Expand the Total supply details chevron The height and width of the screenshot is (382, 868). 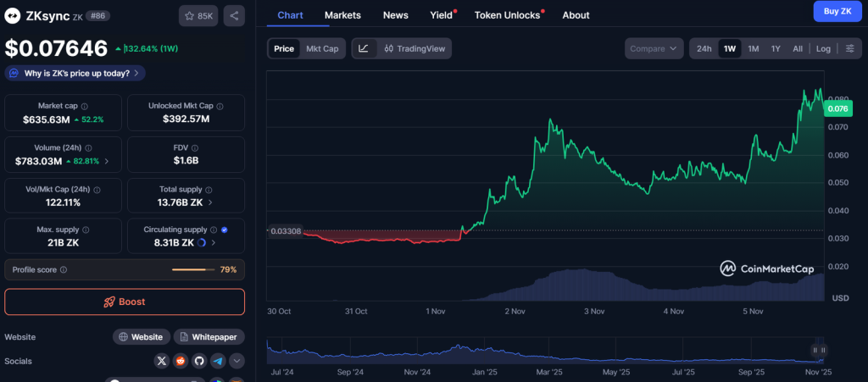coord(210,202)
